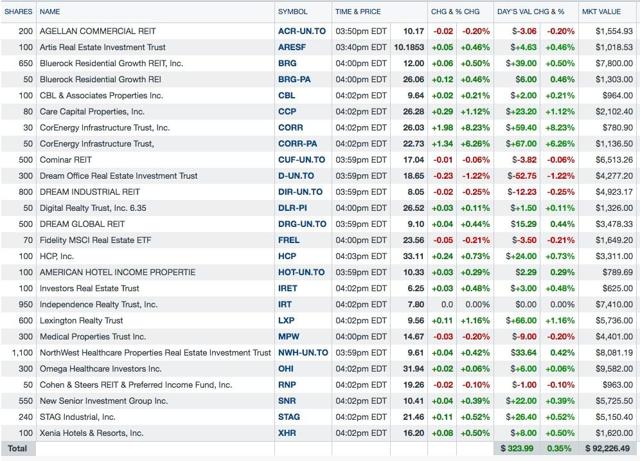Open the DRG-UN.TO symbol link
Screen dimensions: 640x461
tap(302, 224)
